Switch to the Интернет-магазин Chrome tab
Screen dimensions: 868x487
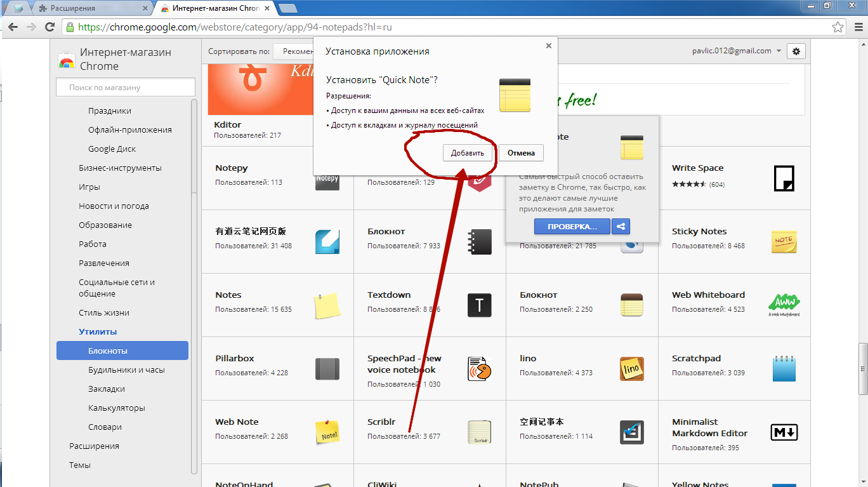(x=216, y=8)
